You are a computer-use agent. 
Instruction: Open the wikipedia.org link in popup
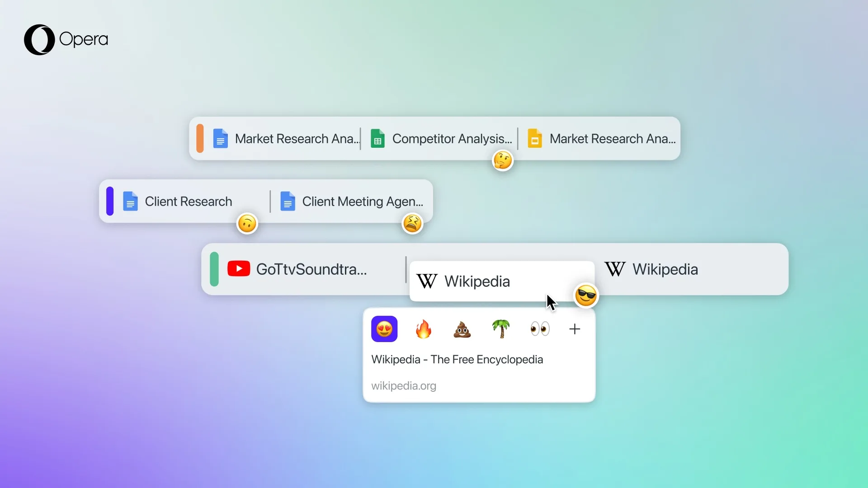click(404, 385)
